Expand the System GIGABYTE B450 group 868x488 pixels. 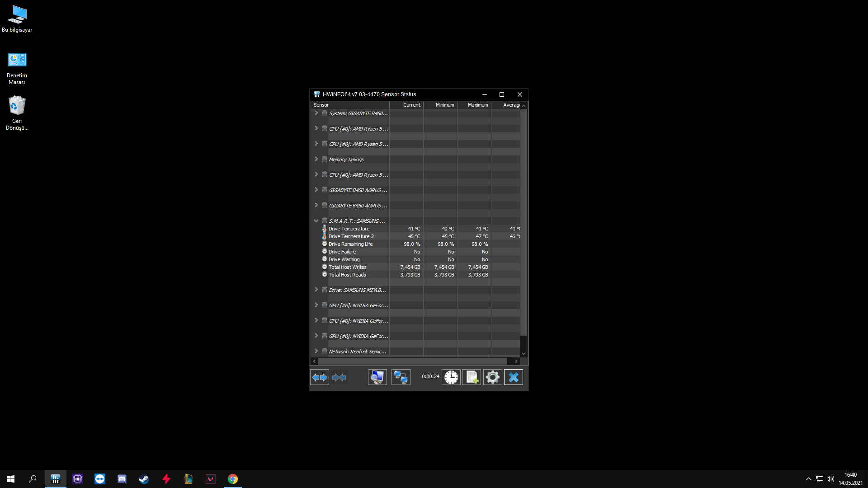point(316,113)
